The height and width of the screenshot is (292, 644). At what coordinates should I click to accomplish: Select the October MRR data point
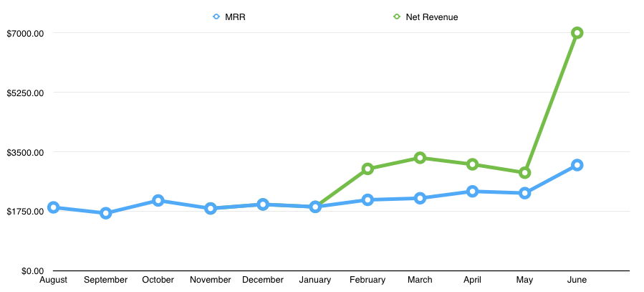point(158,201)
